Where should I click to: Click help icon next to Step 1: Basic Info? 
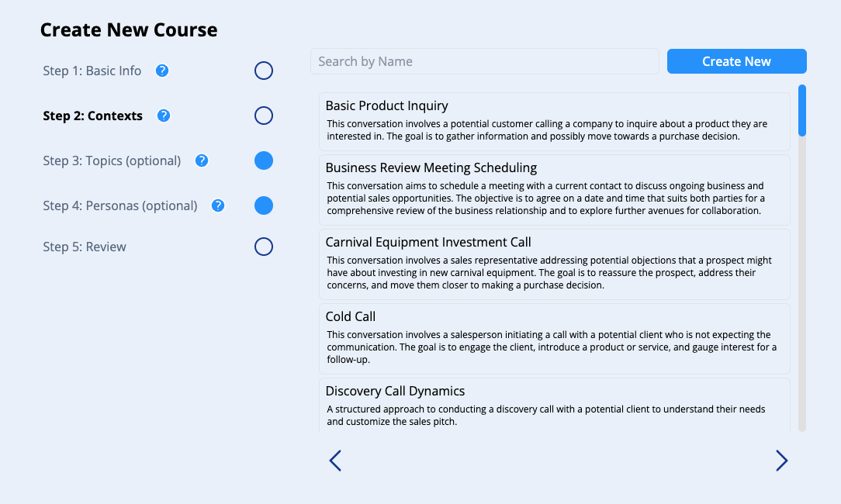pos(162,71)
